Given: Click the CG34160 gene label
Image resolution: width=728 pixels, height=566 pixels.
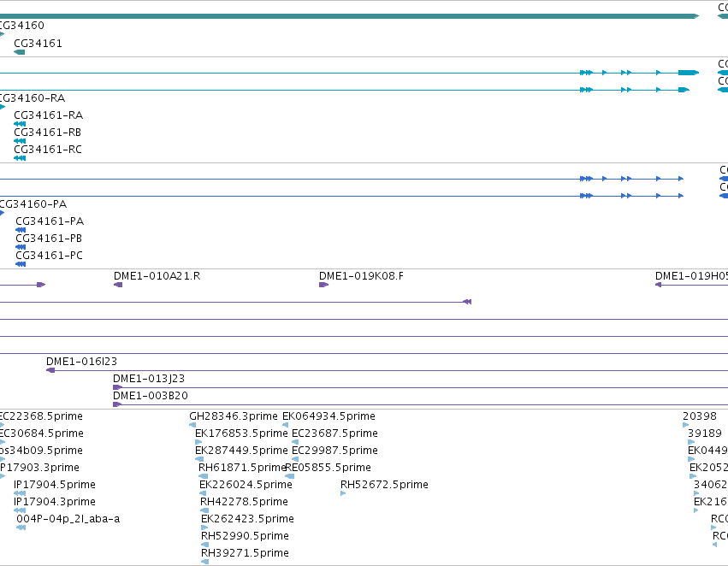Looking at the screenshot, I should click(x=22, y=25).
